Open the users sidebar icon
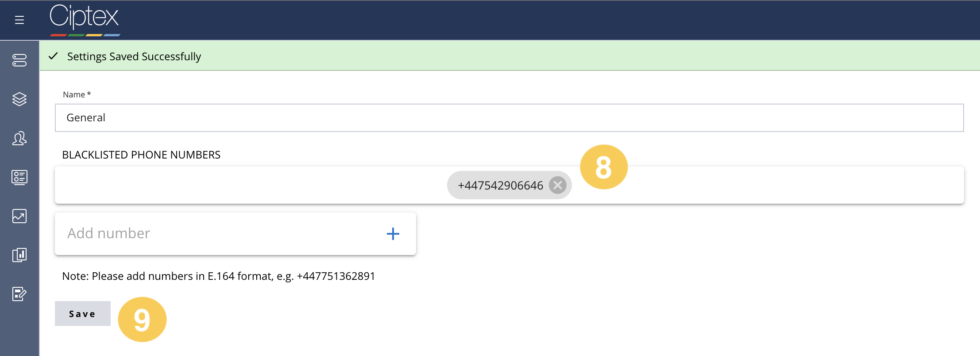 [x=19, y=138]
